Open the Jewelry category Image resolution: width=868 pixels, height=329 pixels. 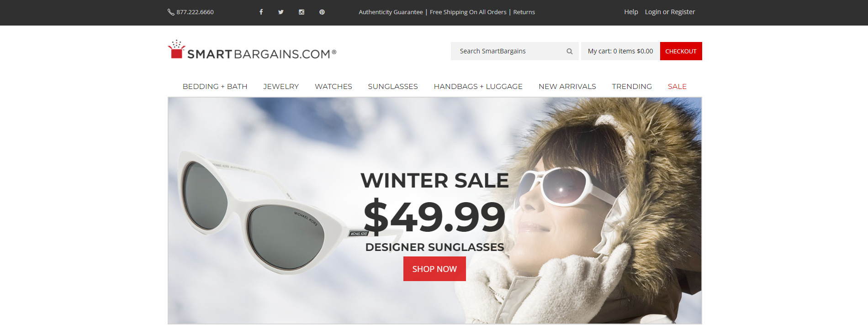pyautogui.click(x=281, y=86)
